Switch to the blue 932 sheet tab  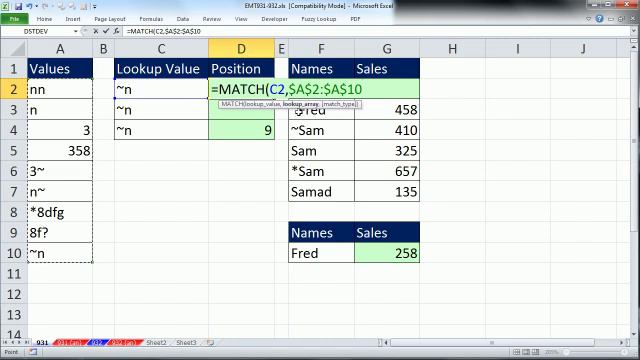tap(96, 342)
